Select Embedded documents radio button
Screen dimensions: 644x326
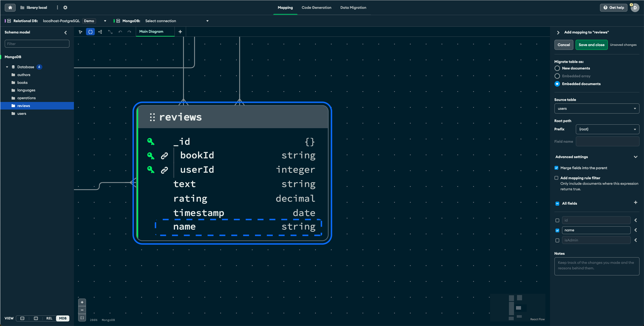click(x=557, y=84)
